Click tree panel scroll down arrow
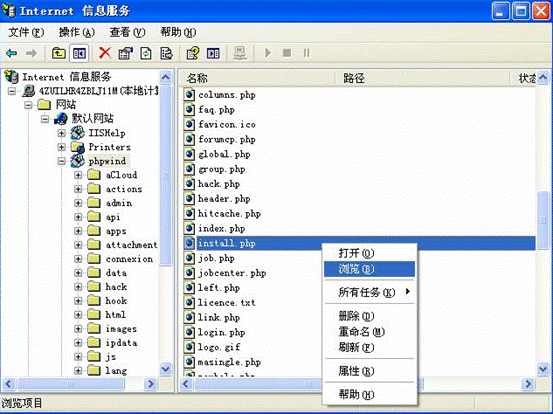 pos(165,369)
